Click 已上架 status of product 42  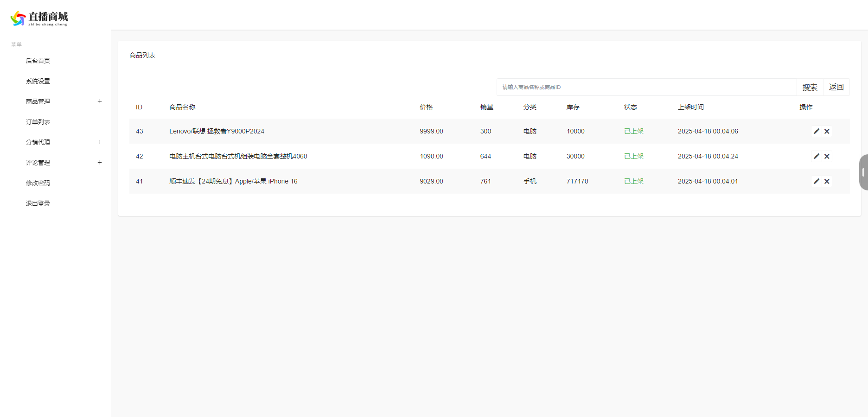coord(634,156)
